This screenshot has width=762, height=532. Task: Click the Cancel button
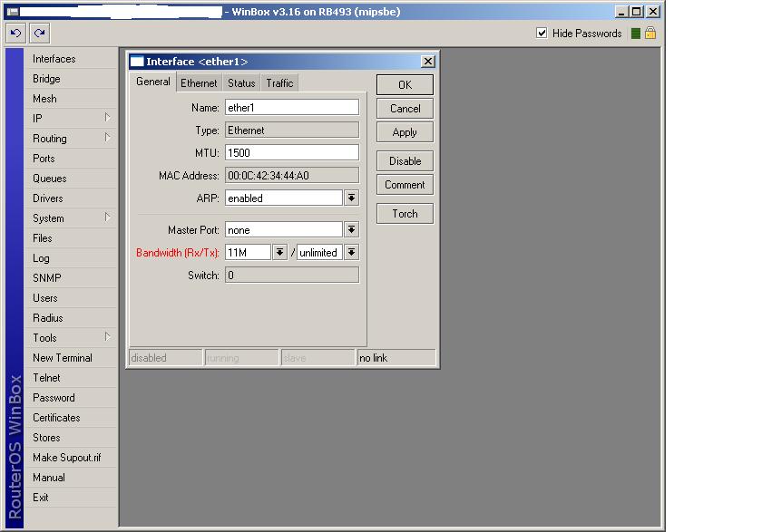coord(405,109)
